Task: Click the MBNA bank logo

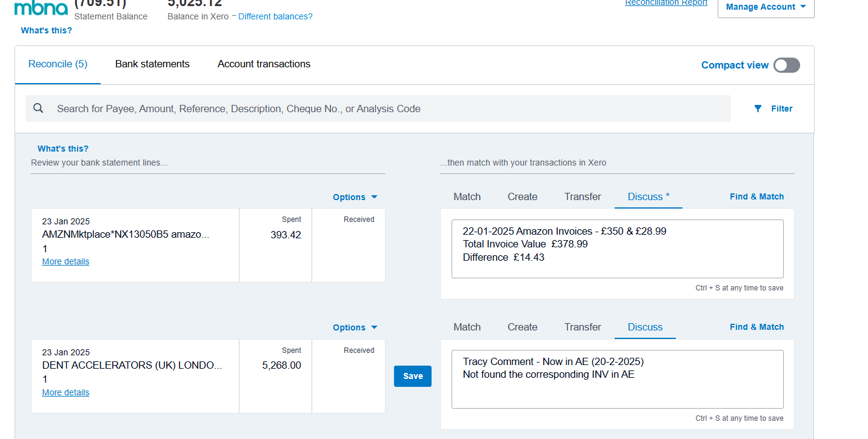Action: (x=41, y=8)
